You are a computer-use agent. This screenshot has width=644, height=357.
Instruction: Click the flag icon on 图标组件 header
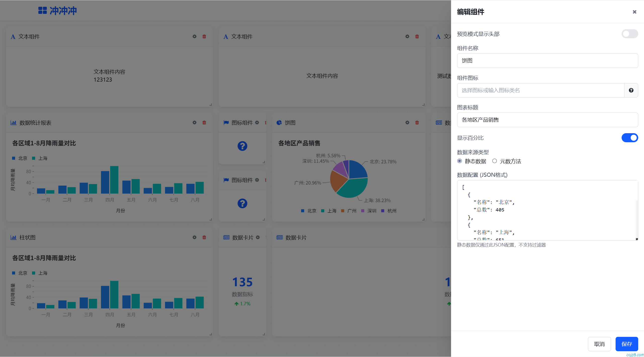[226, 123]
